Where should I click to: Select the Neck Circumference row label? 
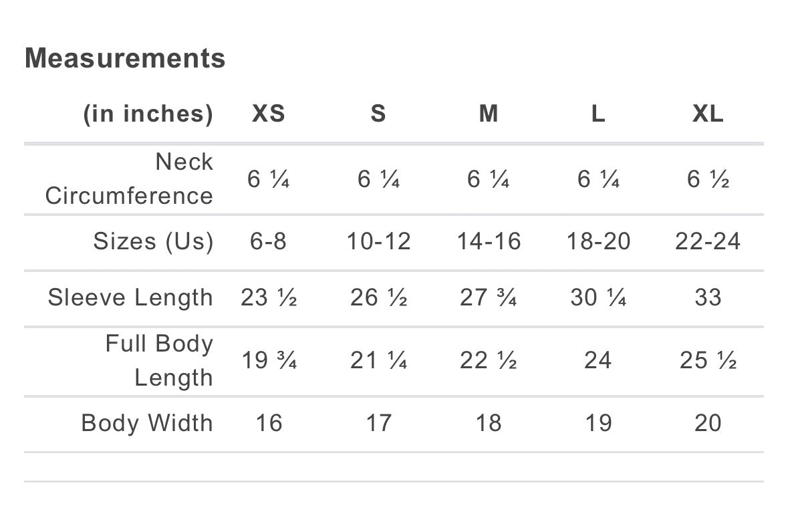point(129,178)
